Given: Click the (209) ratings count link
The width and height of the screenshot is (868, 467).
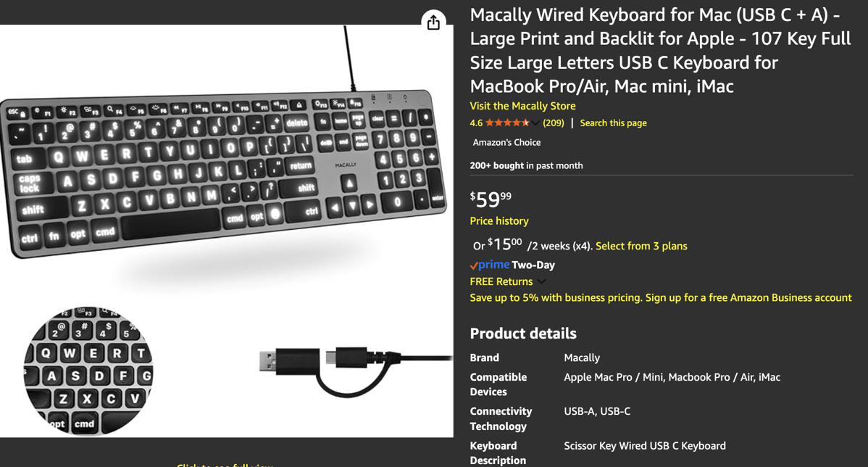Looking at the screenshot, I should 553,123.
